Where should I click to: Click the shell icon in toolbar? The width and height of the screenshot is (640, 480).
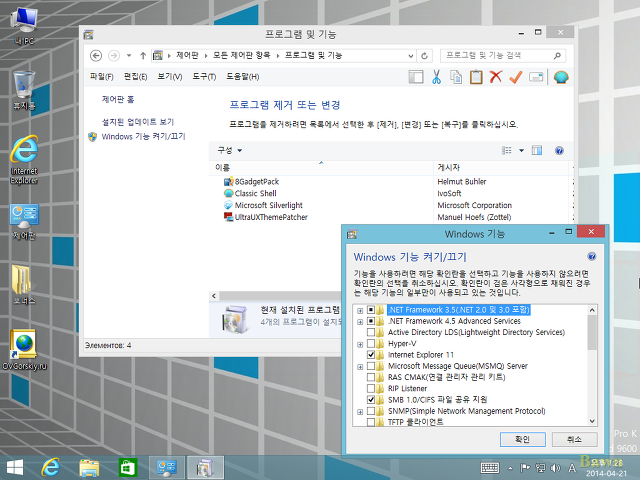561,77
